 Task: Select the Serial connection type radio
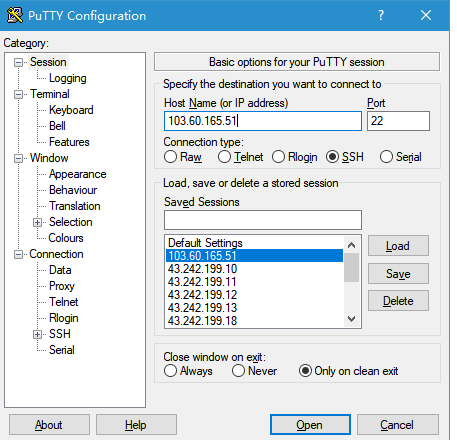click(386, 157)
